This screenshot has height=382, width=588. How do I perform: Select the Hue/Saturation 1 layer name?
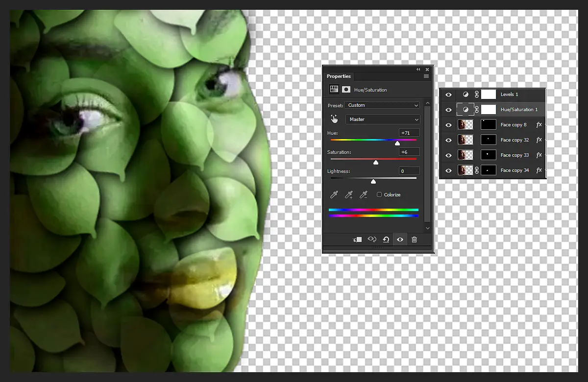tap(519, 110)
